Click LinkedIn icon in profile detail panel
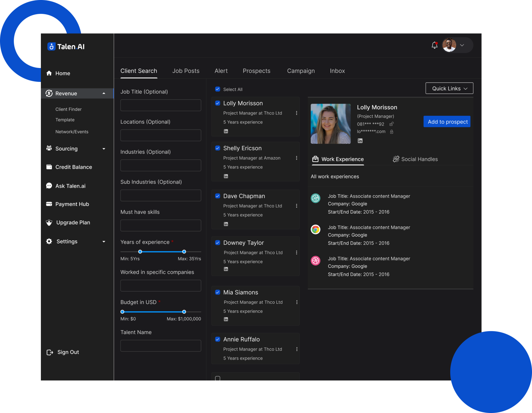Screen dimensions: 532x413 (360, 141)
